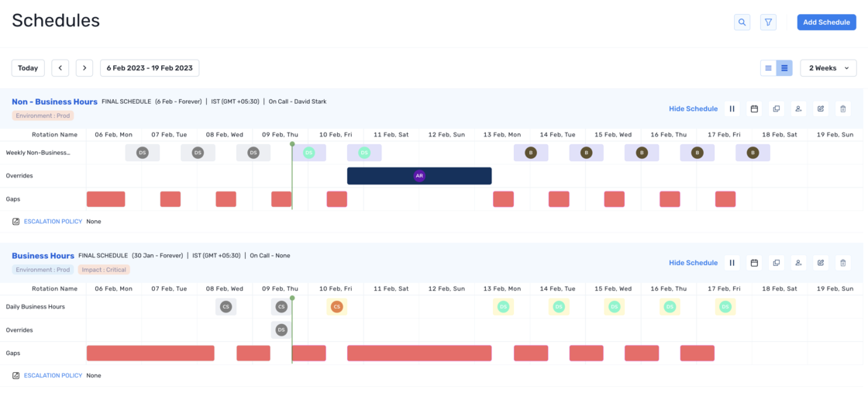
Task: Edit the Business Hours schedule
Action: (821, 263)
